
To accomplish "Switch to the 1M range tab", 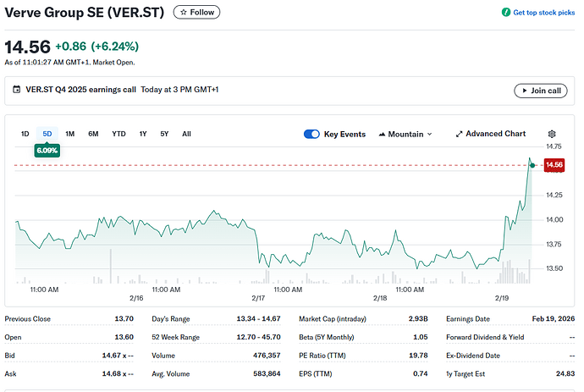I will 69,134.
